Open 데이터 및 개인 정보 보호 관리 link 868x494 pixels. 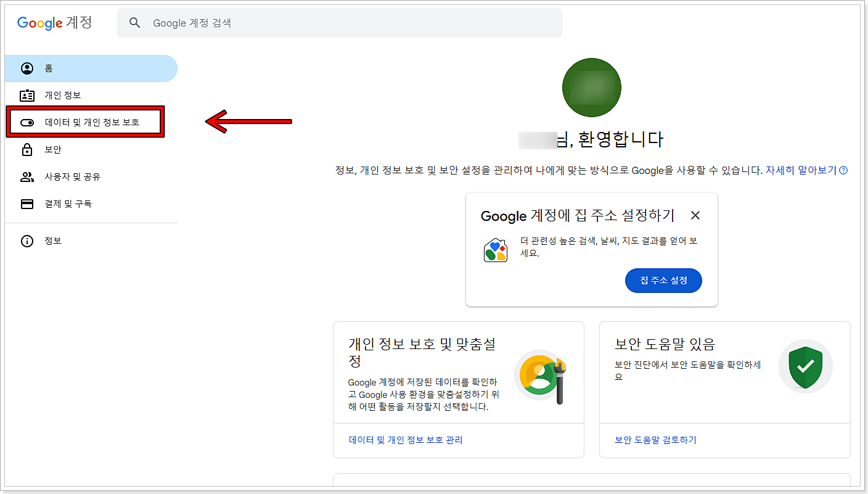click(x=406, y=440)
